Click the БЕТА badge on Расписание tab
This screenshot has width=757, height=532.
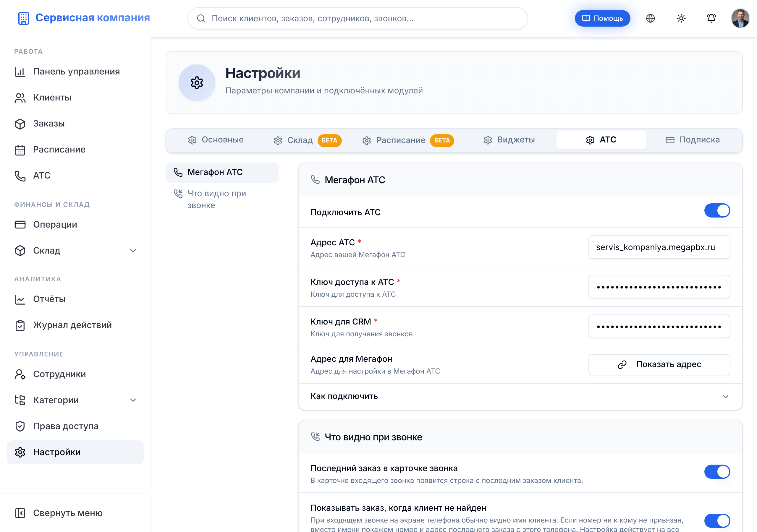click(x=442, y=140)
